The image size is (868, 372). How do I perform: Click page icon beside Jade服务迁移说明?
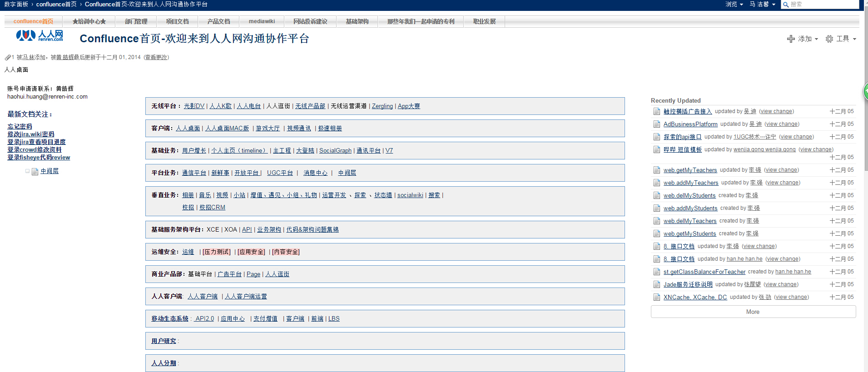tap(656, 284)
